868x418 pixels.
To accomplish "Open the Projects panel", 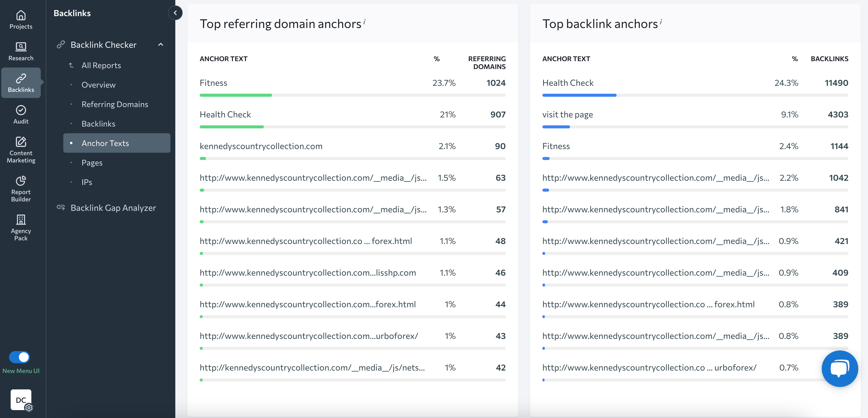I will coord(21,19).
